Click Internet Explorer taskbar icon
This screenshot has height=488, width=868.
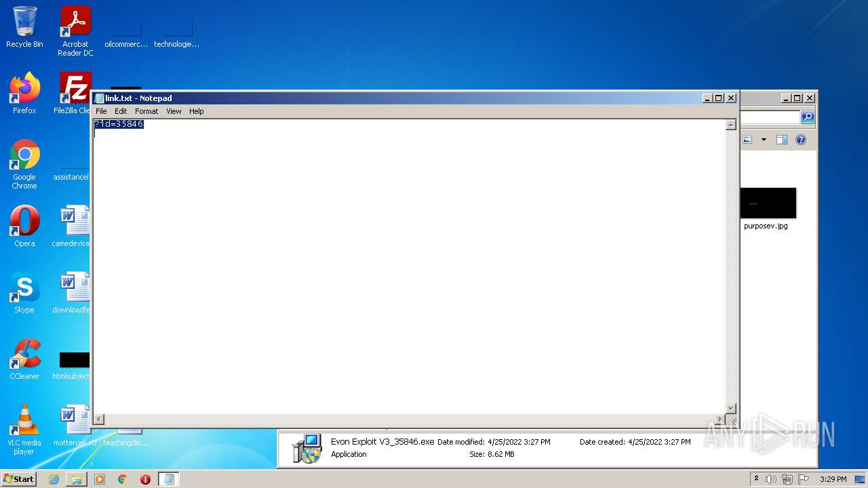coord(54,479)
